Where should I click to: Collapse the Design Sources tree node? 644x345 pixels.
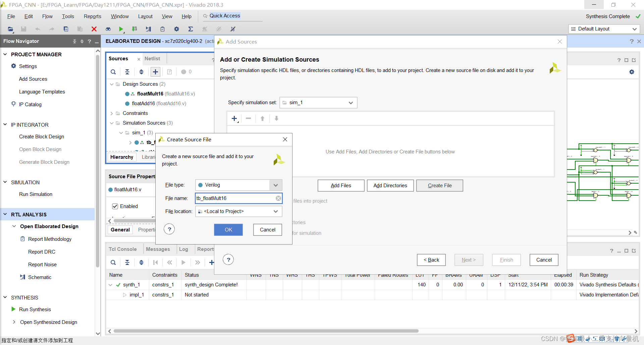pos(112,84)
